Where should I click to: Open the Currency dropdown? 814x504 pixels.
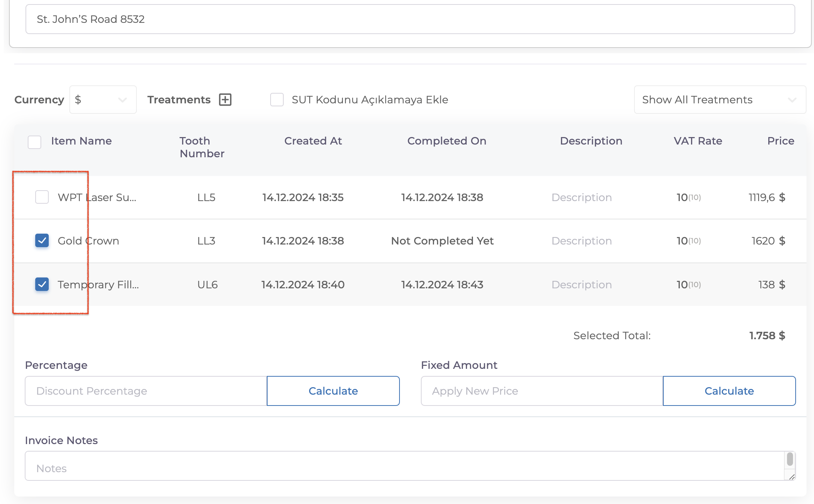click(x=103, y=100)
